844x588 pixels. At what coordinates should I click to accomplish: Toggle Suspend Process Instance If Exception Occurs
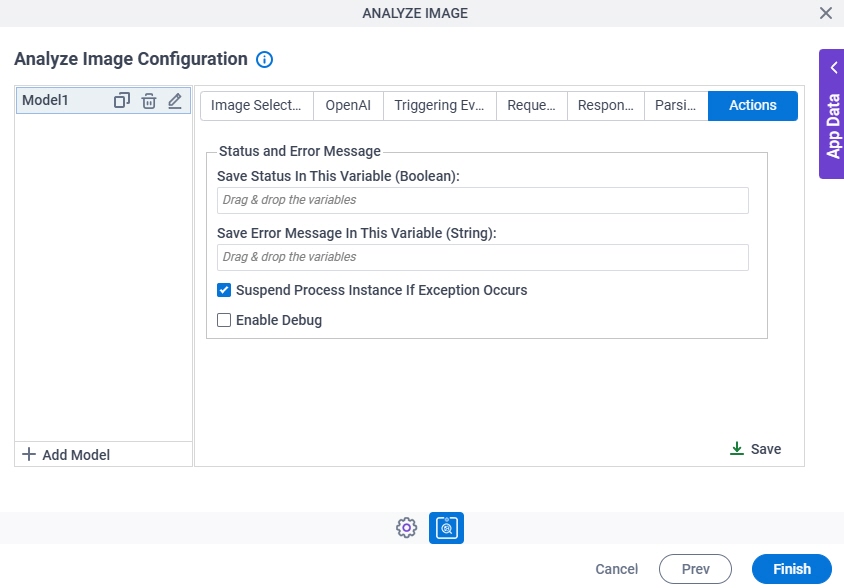[224, 290]
